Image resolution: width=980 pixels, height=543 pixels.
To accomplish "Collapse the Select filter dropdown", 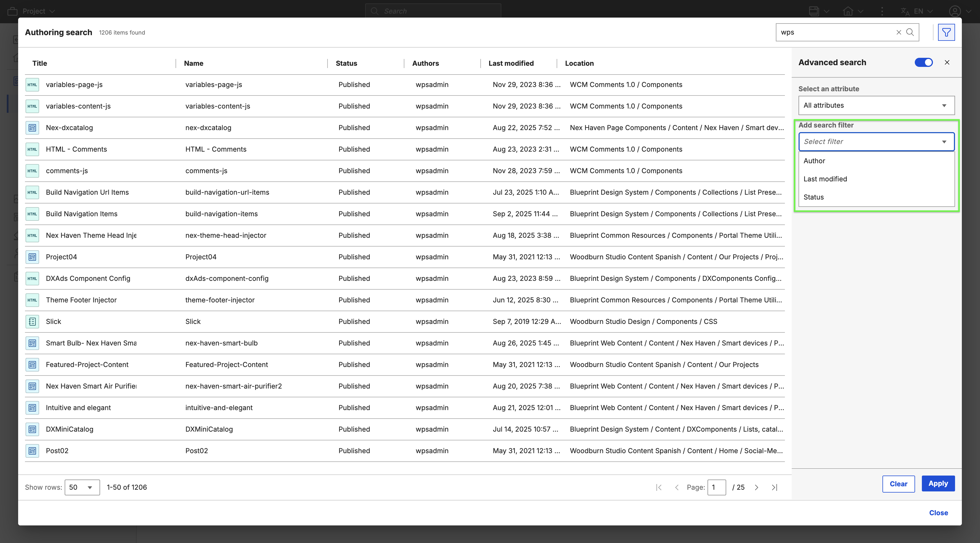I will 944,142.
